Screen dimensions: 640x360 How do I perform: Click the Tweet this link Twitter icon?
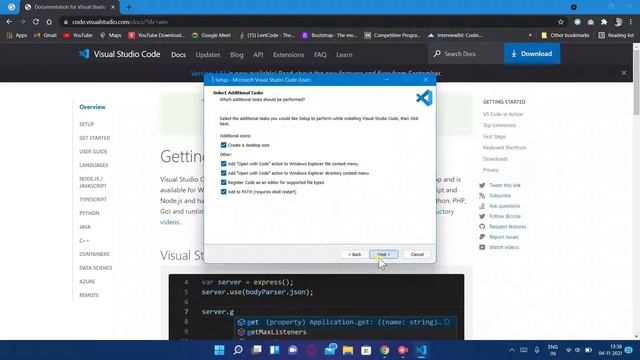[482, 185]
